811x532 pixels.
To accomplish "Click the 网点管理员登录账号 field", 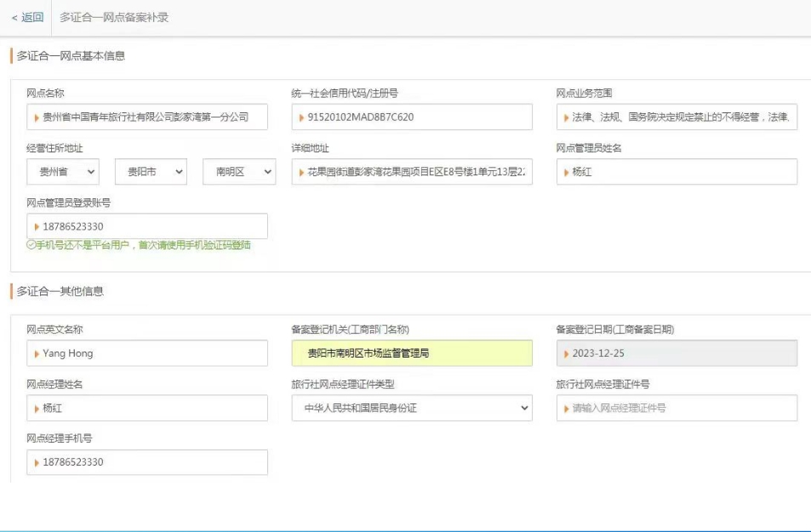I will pyautogui.click(x=147, y=226).
